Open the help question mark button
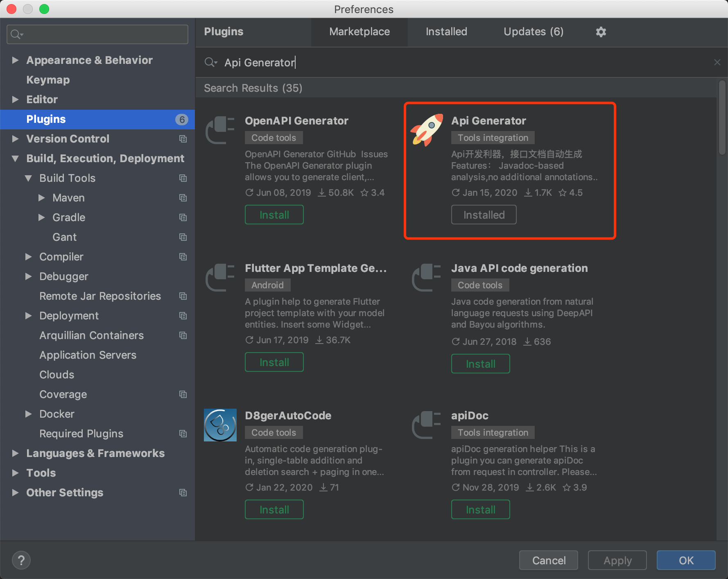Screen dimensions: 728x579 click(x=21, y=560)
